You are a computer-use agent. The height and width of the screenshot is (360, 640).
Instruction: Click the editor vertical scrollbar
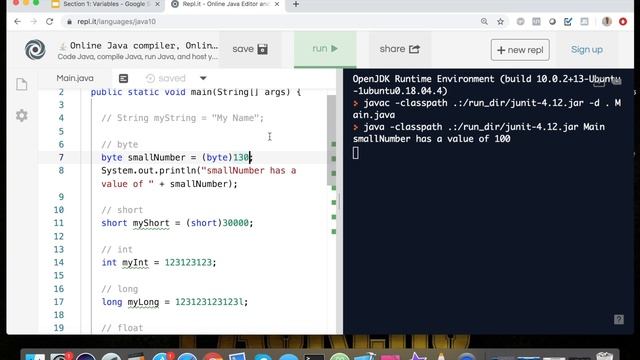point(331,140)
